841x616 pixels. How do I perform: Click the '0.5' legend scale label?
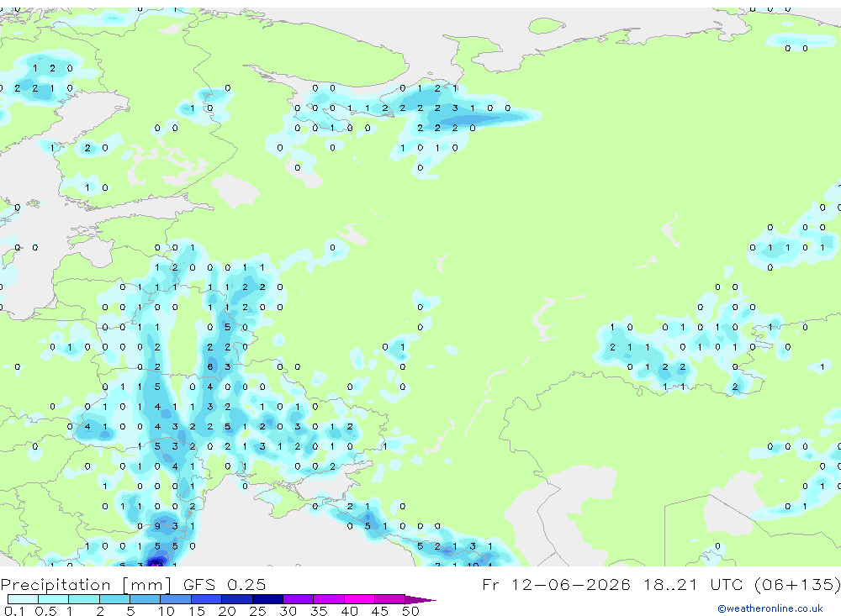point(45,611)
